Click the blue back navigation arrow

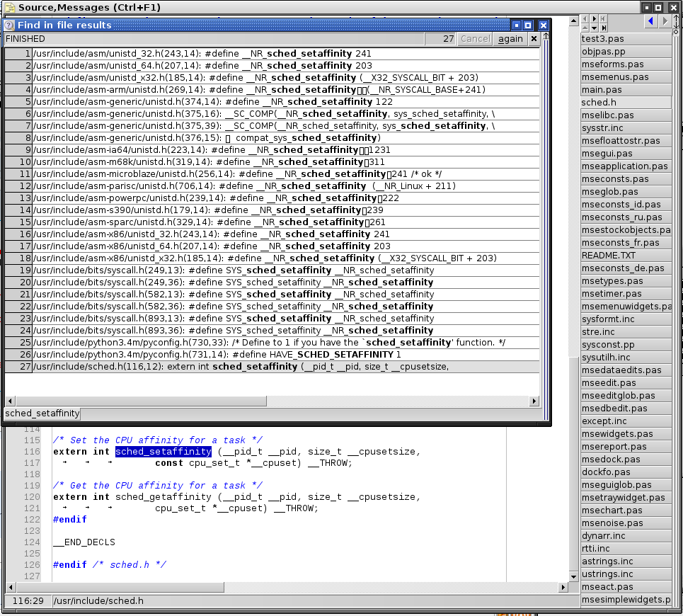[650, 22]
